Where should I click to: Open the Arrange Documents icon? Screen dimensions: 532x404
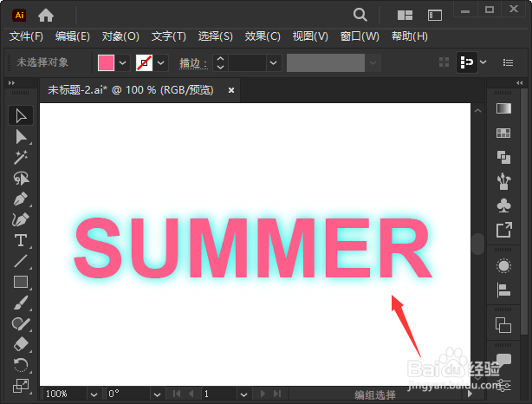(405, 16)
